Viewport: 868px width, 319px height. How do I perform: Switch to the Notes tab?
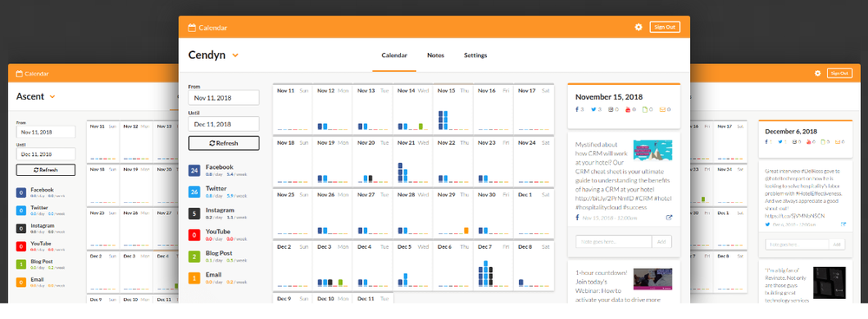[x=435, y=55]
